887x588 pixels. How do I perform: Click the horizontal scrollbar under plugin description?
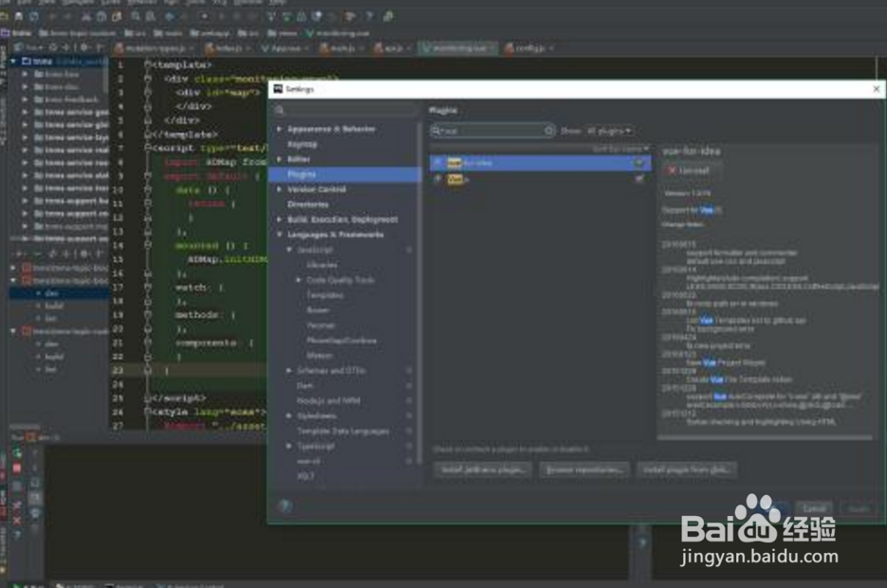[764, 437]
